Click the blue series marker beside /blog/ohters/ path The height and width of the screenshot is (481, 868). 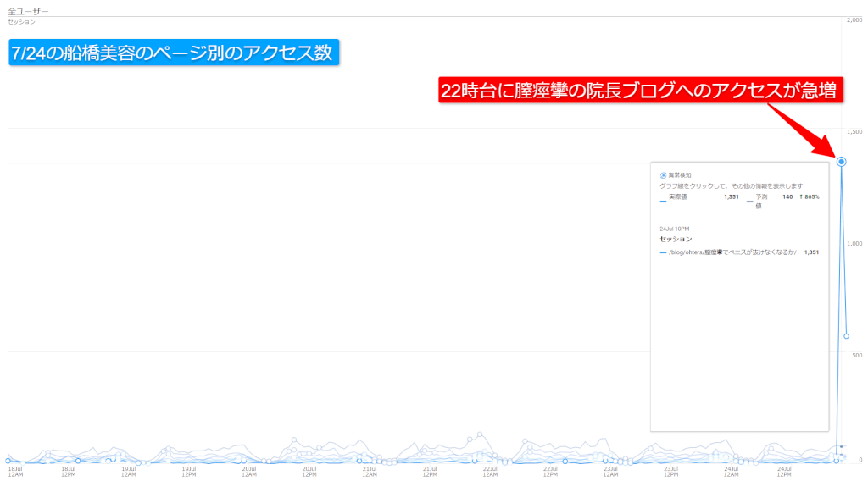(x=663, y=252)
